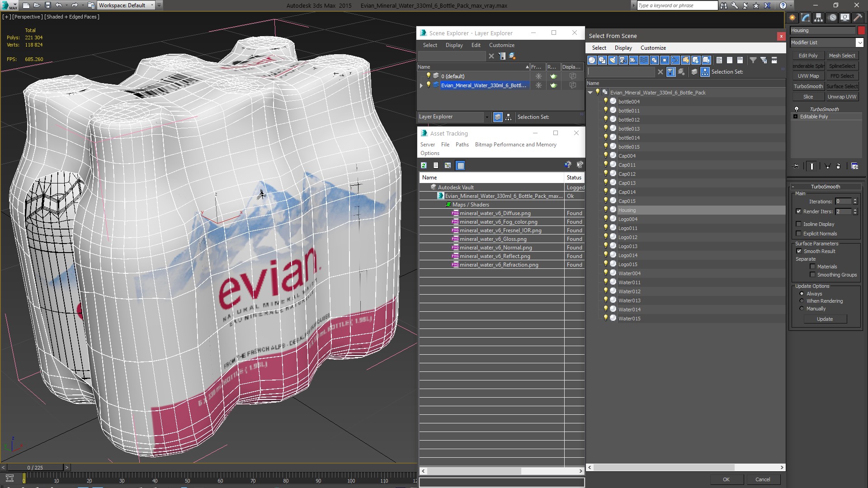Open the Bitmap Performance and Memory menu
The width and height of the screenshot is (868, 488).
(515, 145)
